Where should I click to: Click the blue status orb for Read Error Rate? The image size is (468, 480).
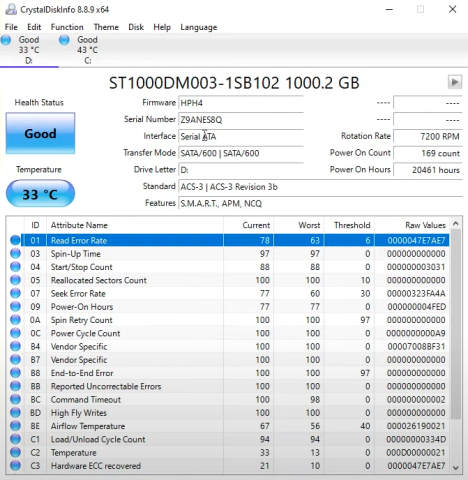15,240
